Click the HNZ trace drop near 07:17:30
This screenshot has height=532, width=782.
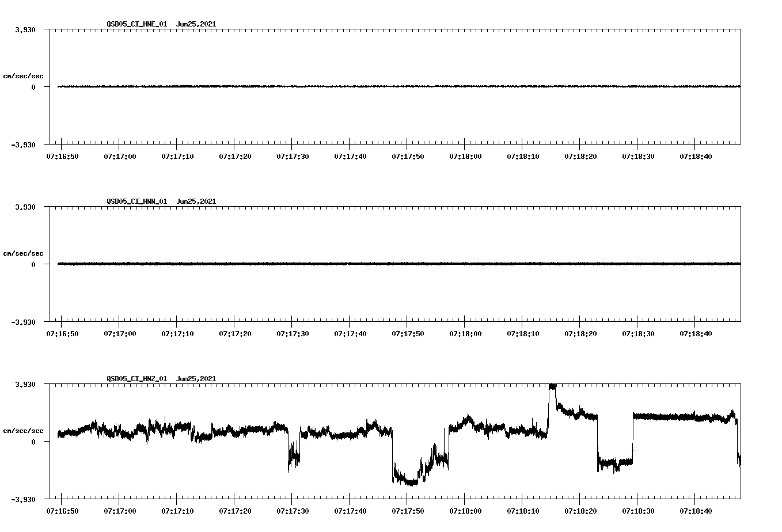pos(294,457)
